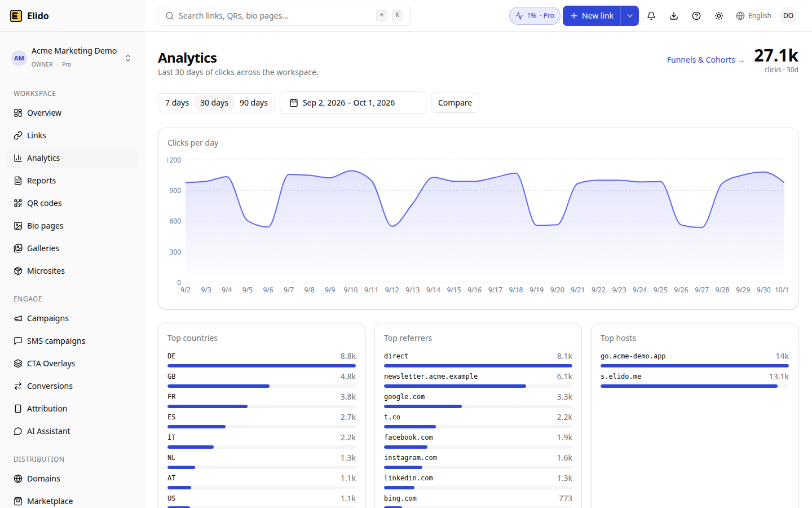
Task: Go to Attribution in the sidebar
Action: click(72, 409)
